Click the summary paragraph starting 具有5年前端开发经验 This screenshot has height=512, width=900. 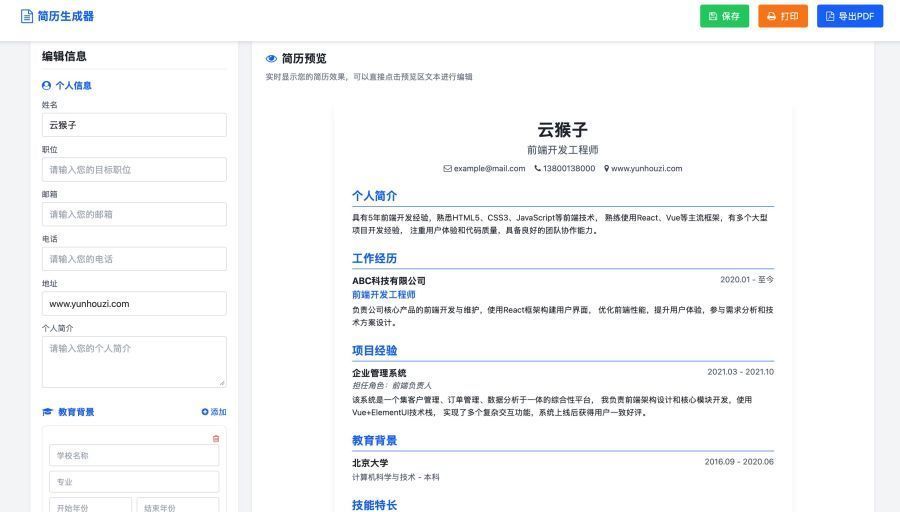coord(560,224)
